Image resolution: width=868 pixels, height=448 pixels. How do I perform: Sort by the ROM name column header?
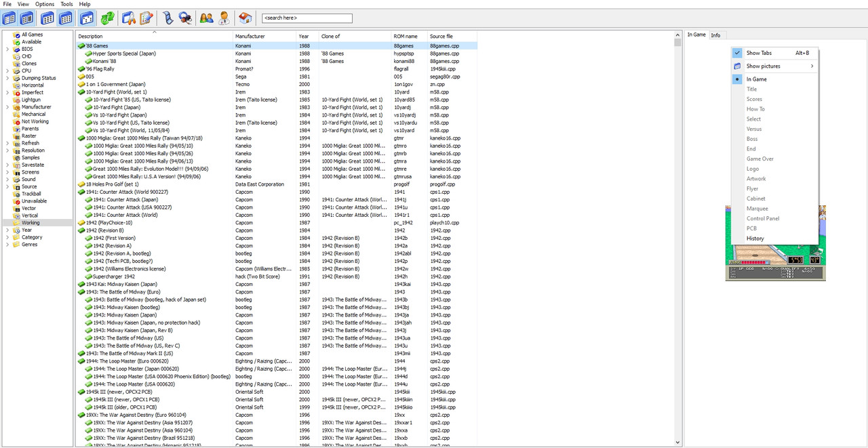[x=410, y=36]
